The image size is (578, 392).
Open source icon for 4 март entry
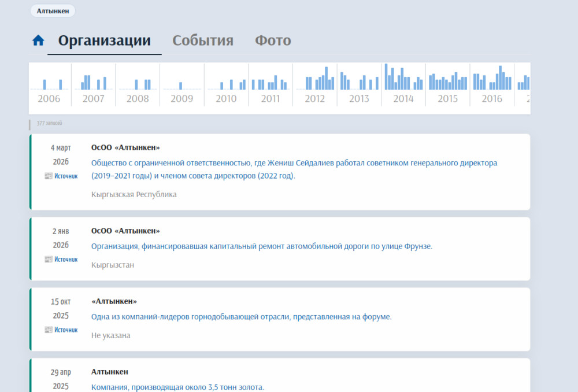pyautogui.click(x=48, y=176)
